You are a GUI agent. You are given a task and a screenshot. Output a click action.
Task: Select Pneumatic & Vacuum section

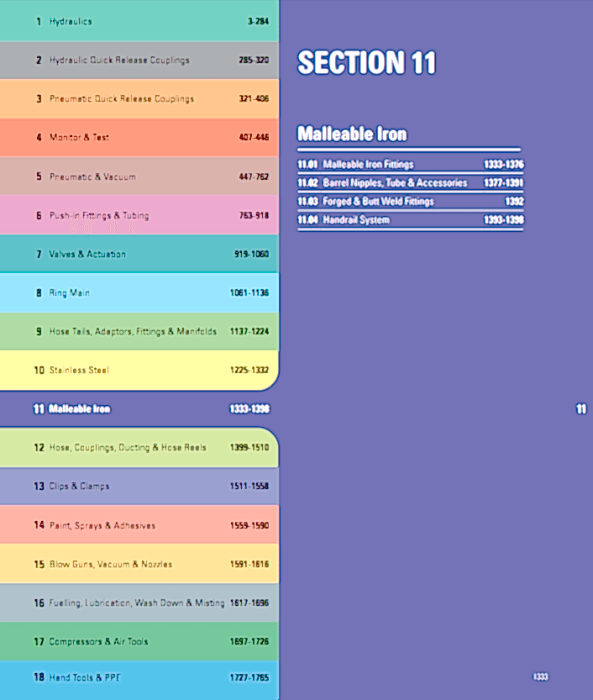pos(139,176)
